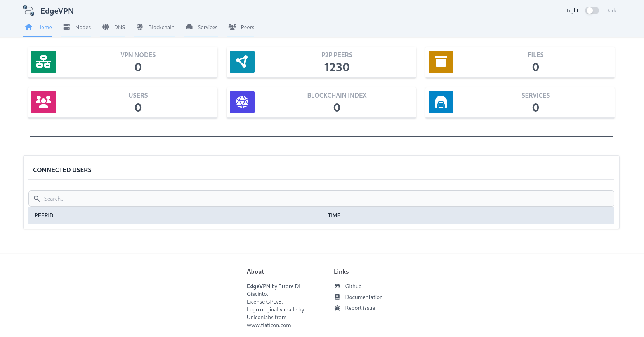Open the Home tab
644x337 pixels.
[38, 27]
